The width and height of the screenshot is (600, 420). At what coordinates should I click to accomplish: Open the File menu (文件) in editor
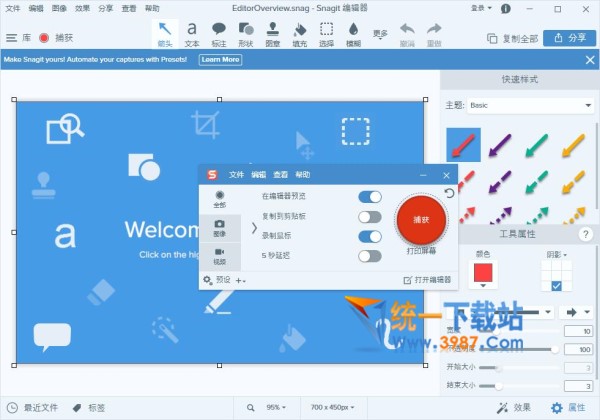tap(12, 8)
